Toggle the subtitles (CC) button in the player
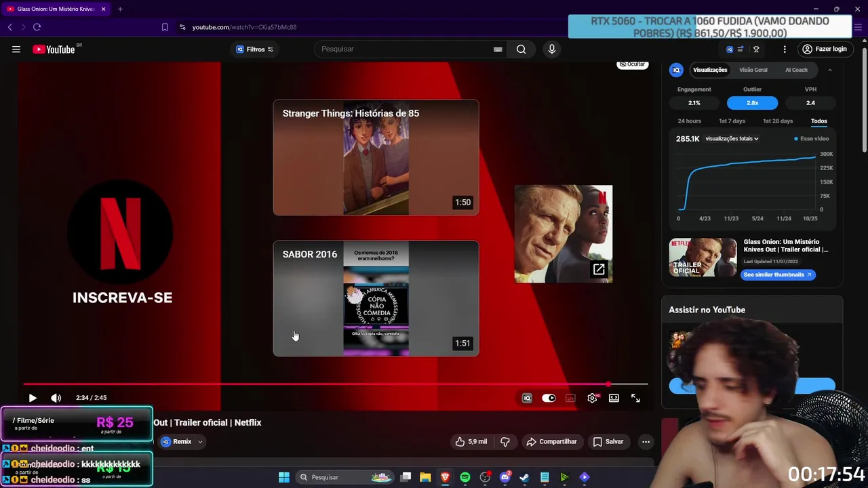 coord(570,398)
